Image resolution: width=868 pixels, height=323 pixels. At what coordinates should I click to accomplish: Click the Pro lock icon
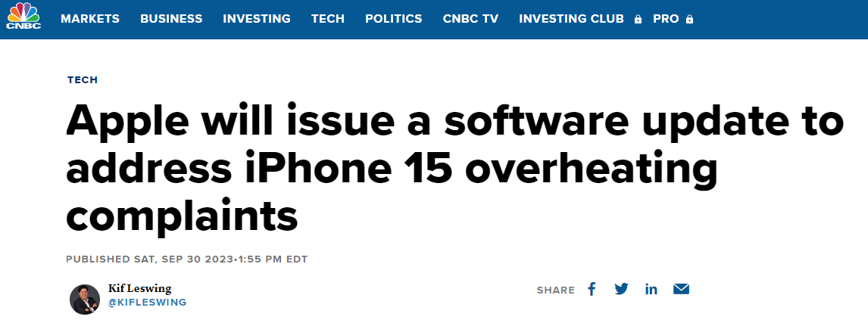(x=689, y=19)
